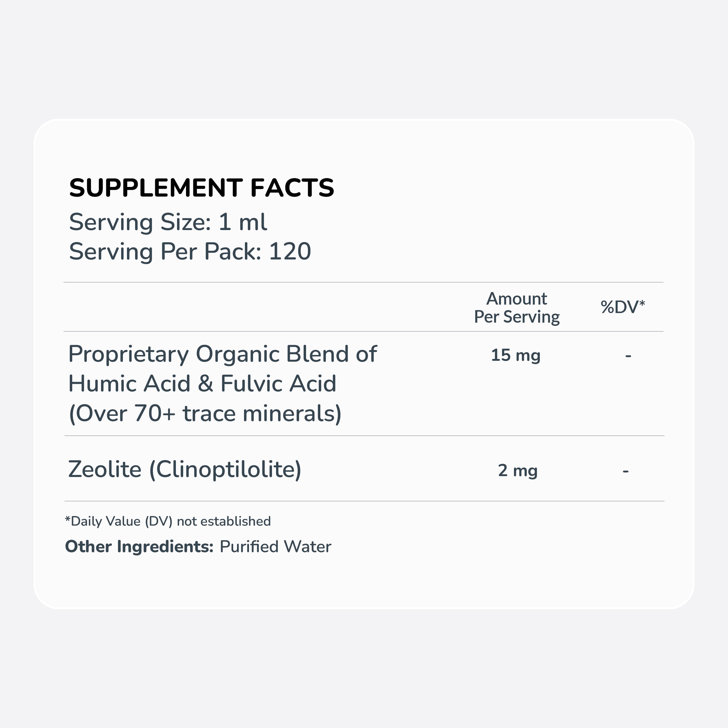Select the Purified Water text
Image resolution: width=728 pixels, height=728 pixels.
click(275, 547)
